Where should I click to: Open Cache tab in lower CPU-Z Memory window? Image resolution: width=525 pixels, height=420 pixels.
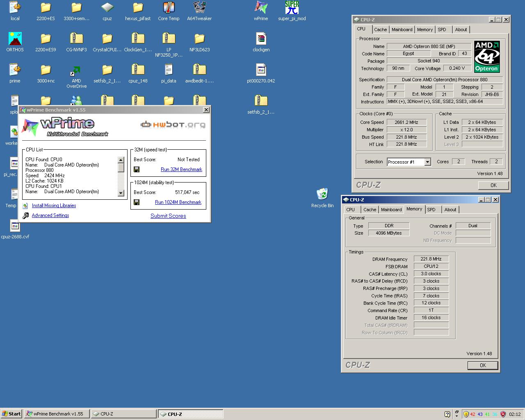[370, 210]
